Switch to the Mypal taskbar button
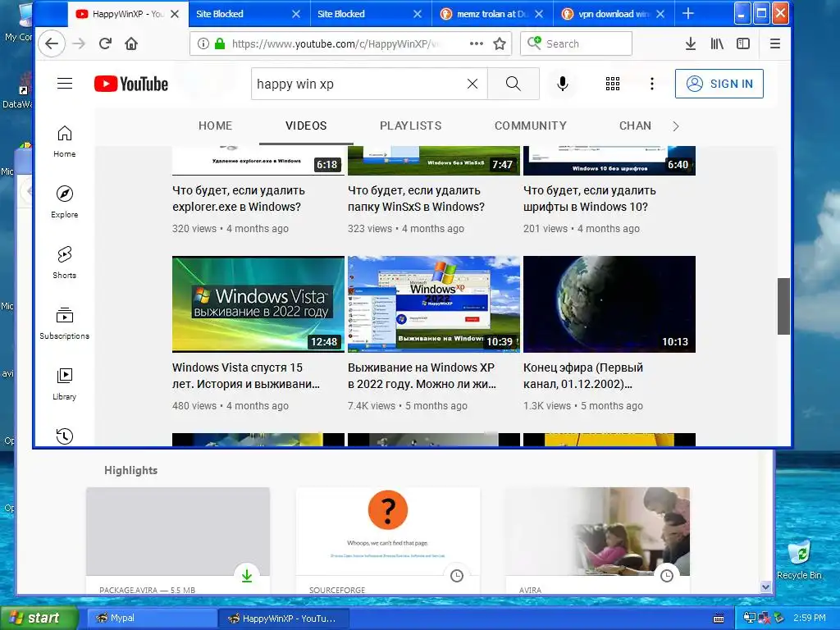840x630 pixels. pos(151,619)
